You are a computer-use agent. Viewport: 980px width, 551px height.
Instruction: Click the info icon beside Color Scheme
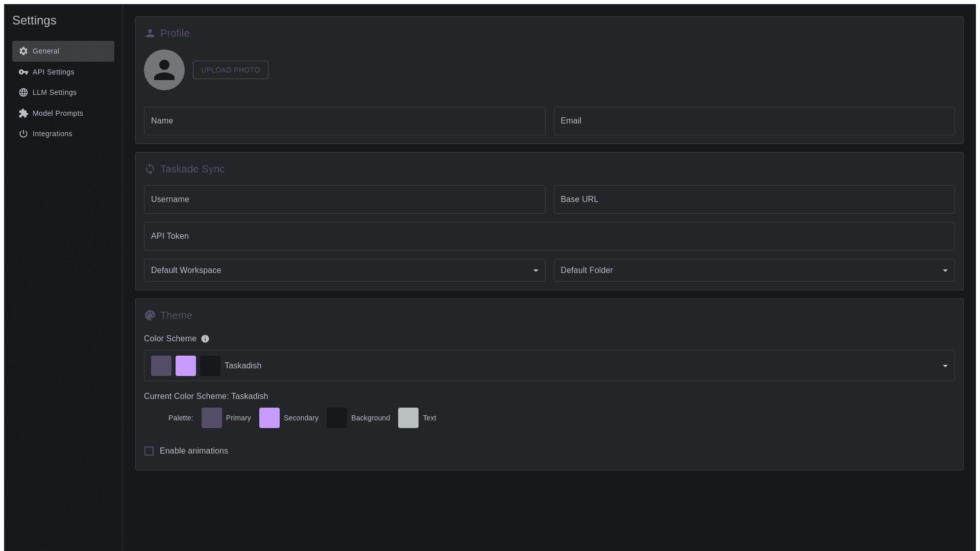click(x=205, y=339)
